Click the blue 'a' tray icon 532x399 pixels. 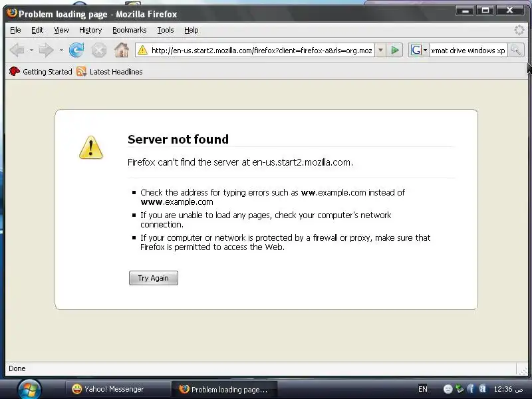click(x=482, y=389)
